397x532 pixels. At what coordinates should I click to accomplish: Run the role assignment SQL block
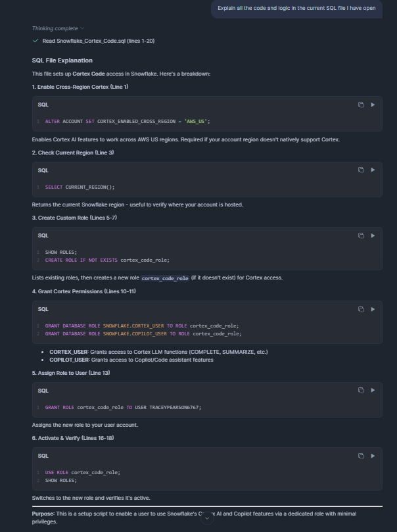click(x=372, y=390)
